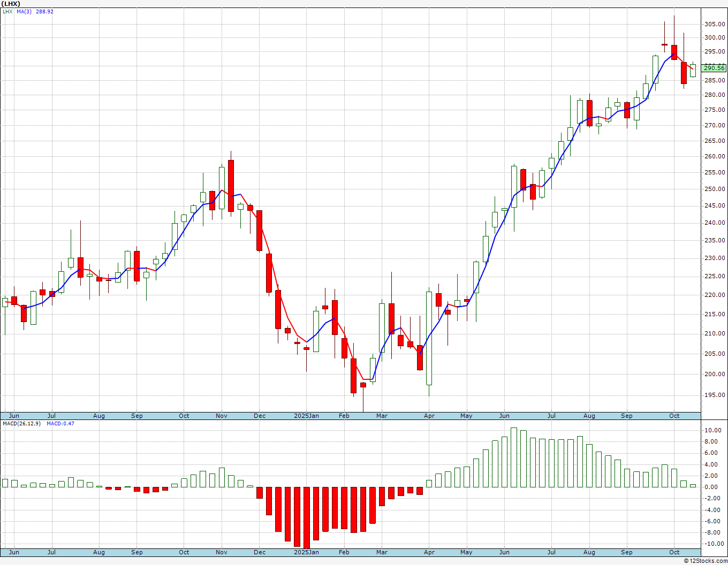Click the 295.00 price axis label

(715, 51)
